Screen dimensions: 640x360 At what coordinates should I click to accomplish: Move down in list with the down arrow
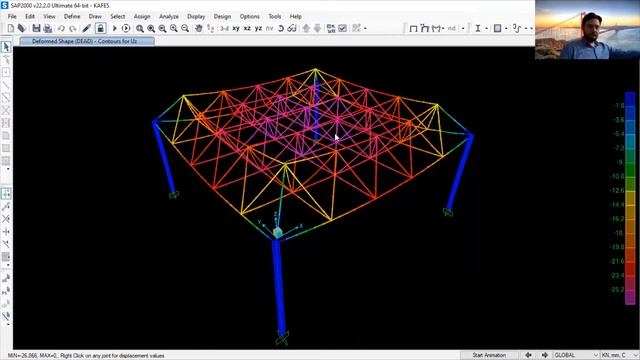point(317,28)
